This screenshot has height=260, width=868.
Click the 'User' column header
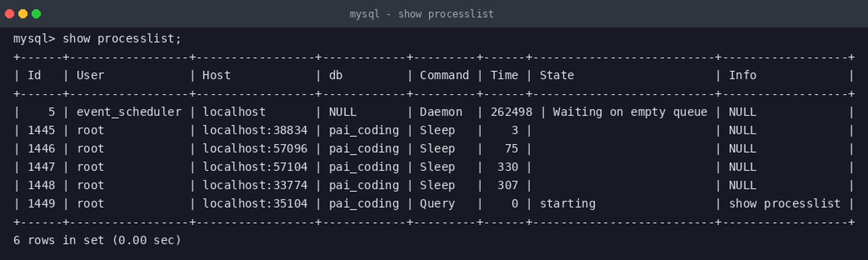click(x=90, y=75)
